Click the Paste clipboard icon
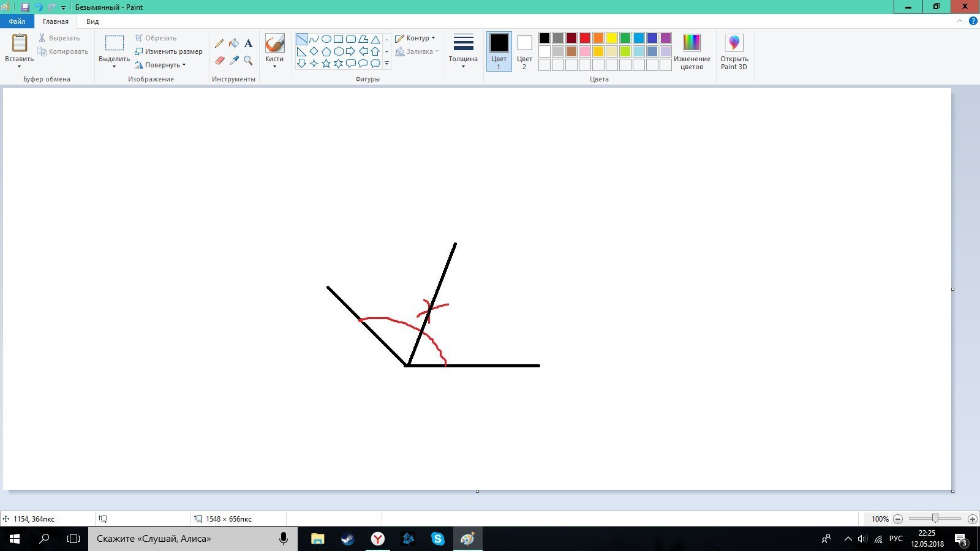The height and width of the screenshot is (551, 980). 20,43
